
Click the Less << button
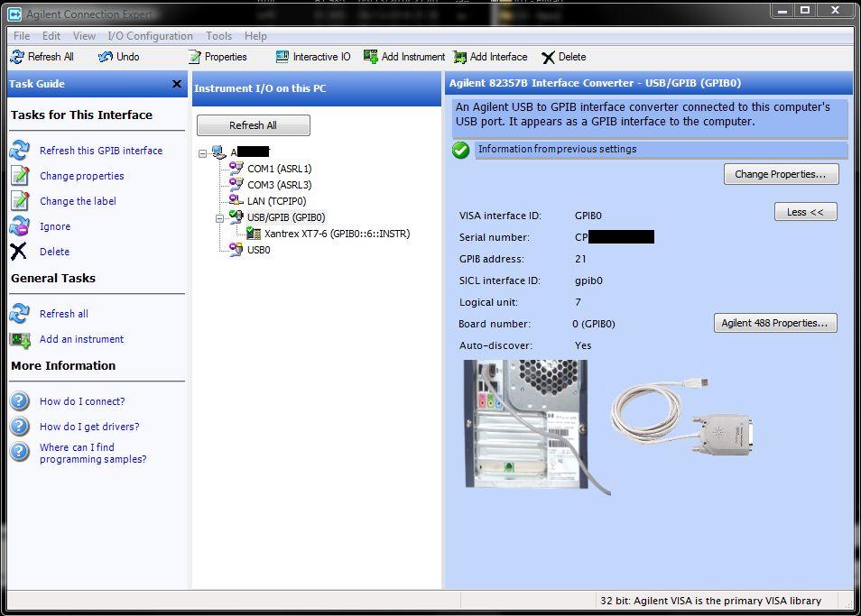806,212
